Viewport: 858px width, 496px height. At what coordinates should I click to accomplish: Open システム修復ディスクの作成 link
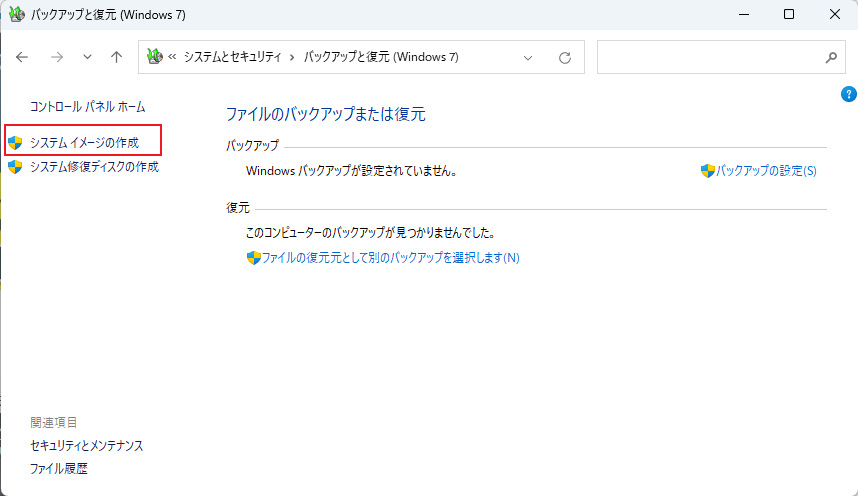94,166
